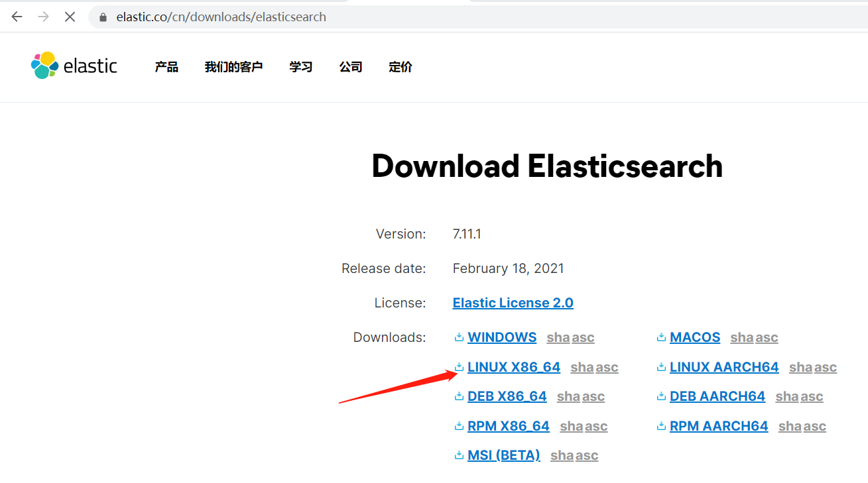Click download icon beside LINUX X86_64

pyautogui.click(x=459, y=366)
